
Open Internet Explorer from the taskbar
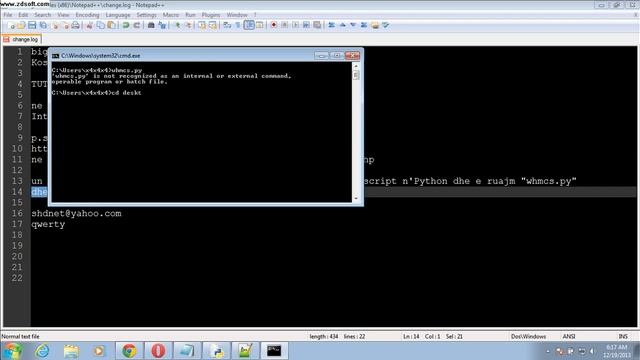tap(42, 351)
